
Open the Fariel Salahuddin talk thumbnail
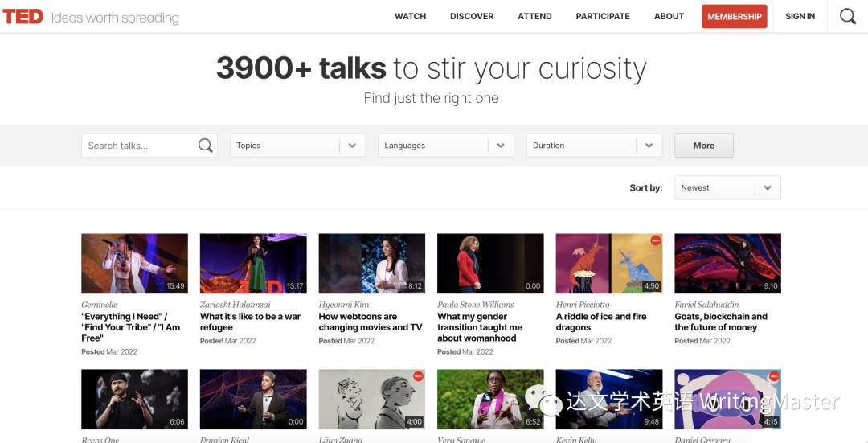pyautogui.click(x=727, y=264)
